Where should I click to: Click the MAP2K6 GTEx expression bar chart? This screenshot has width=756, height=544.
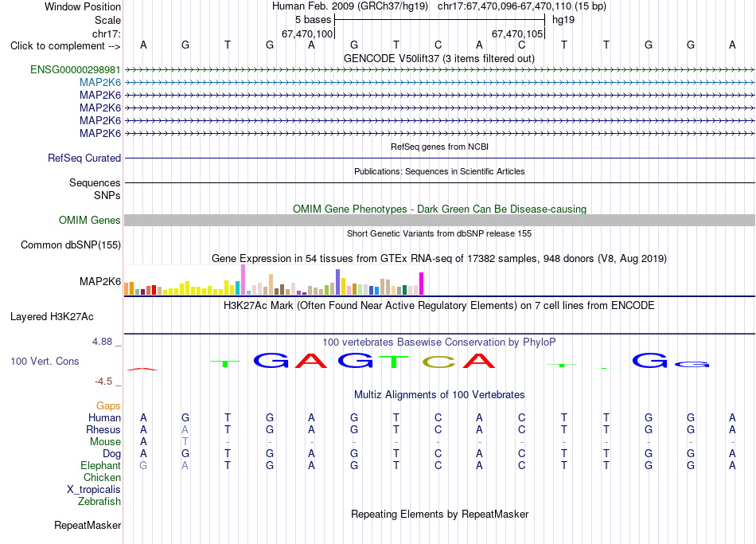click(x=274, y=280)
